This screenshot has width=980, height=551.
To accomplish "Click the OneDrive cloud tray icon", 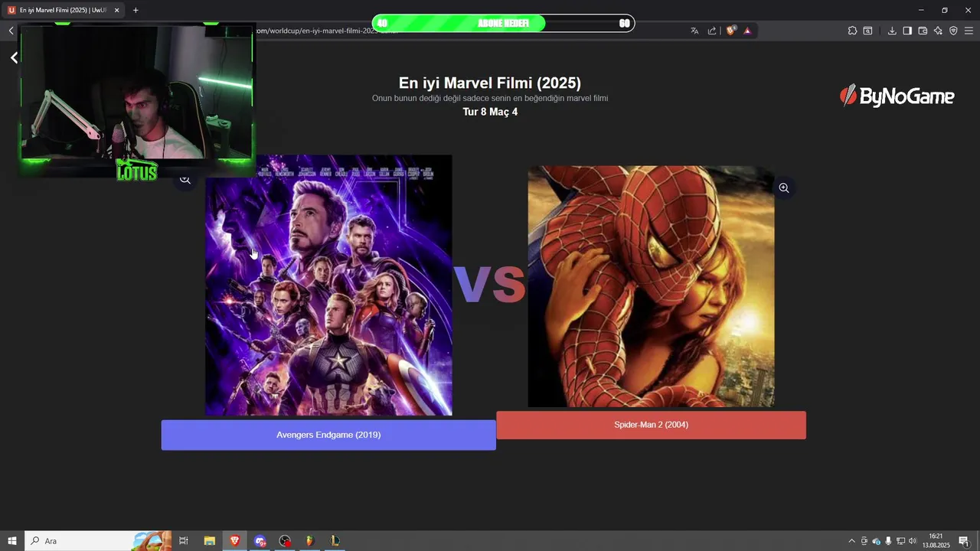I will (877, 541).
